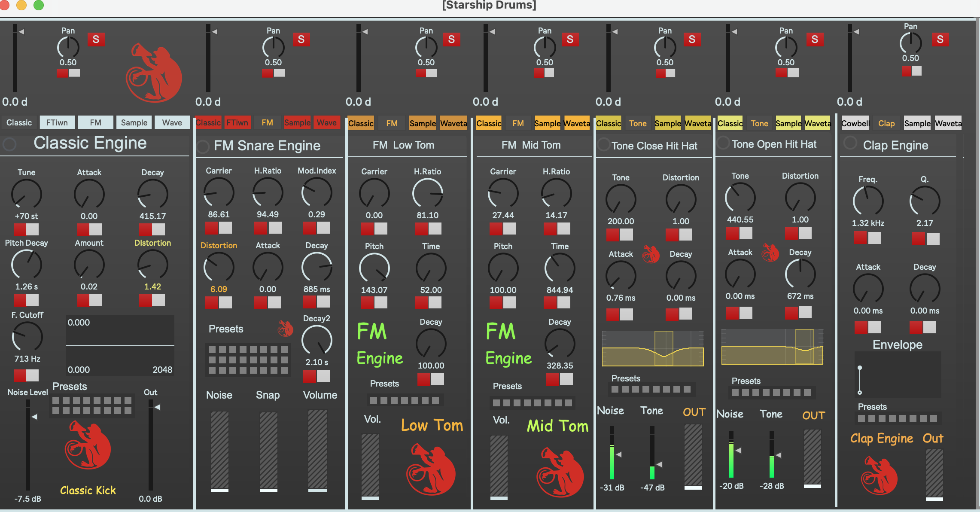Toggle the circle beside FM Snare Engine

203,146
